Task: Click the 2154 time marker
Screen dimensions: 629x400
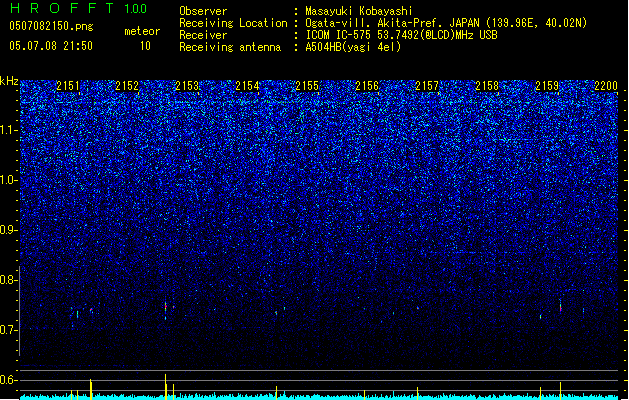Action: [247, 86]
